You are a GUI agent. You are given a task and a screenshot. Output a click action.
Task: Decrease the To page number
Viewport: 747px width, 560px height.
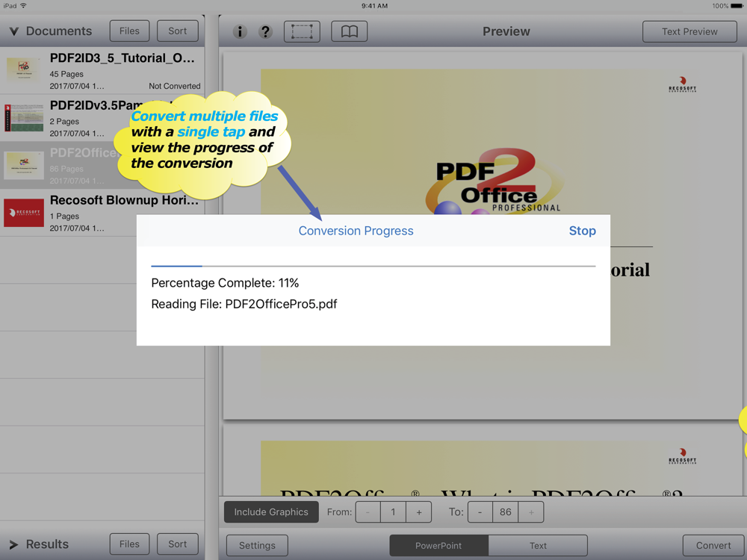point(480,512)
